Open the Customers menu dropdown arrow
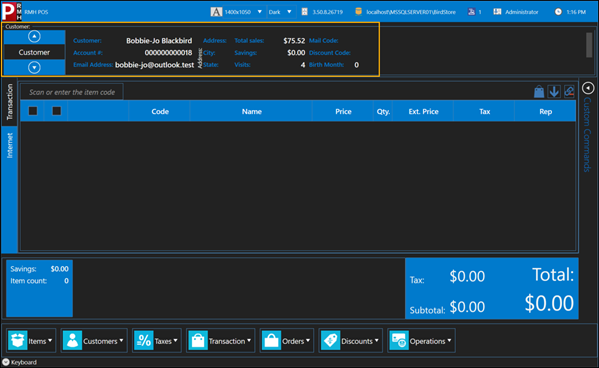Viewport: 599px width, 368px height. pyautogui.click(x=121, y=340)
